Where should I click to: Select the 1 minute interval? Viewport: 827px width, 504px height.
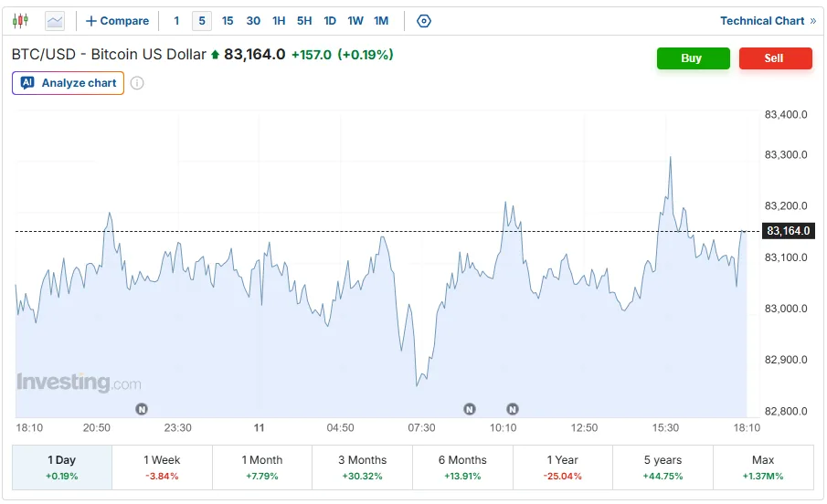[176, 21]
